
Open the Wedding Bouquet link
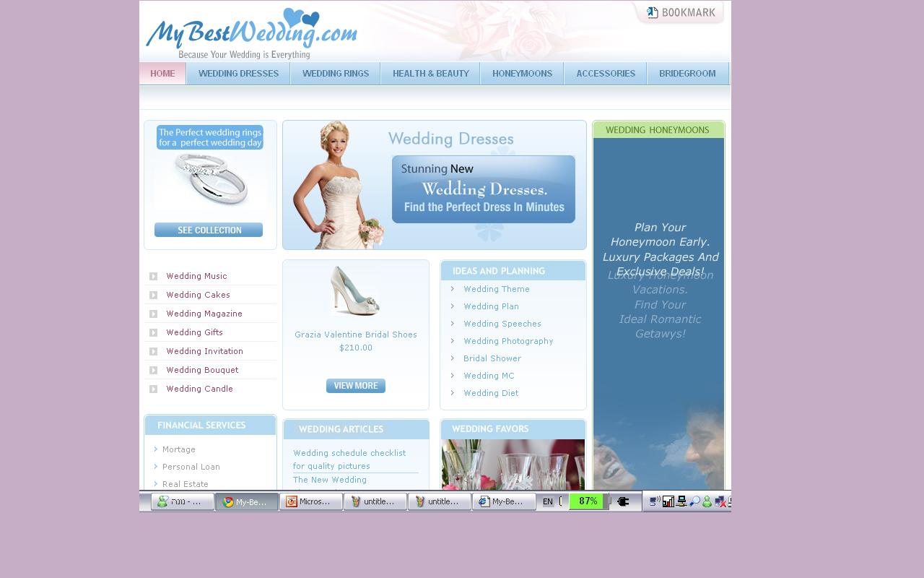(202, 370)
